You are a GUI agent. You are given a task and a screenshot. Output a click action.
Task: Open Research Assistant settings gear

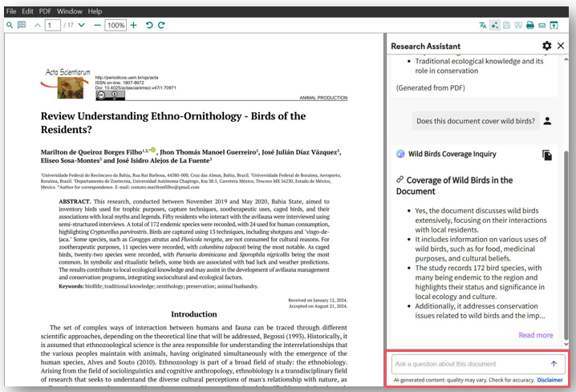(x=547, y=46)
